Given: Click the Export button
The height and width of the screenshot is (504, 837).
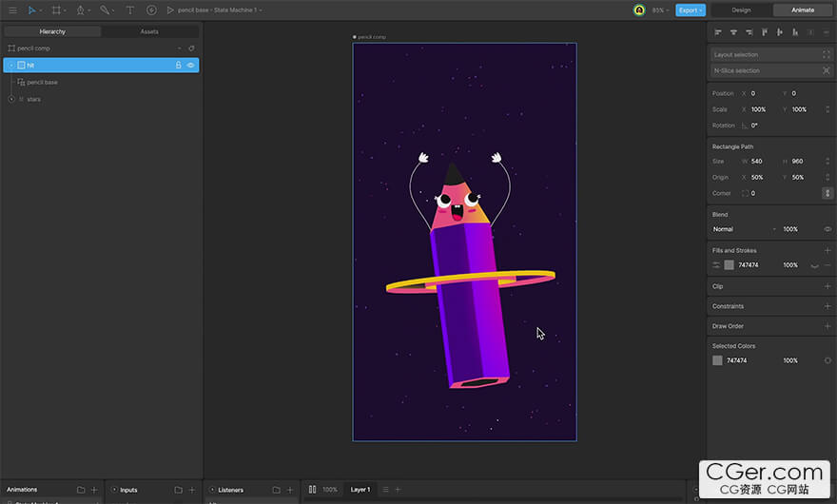Looking at the screenshot, I should point(691,10).
